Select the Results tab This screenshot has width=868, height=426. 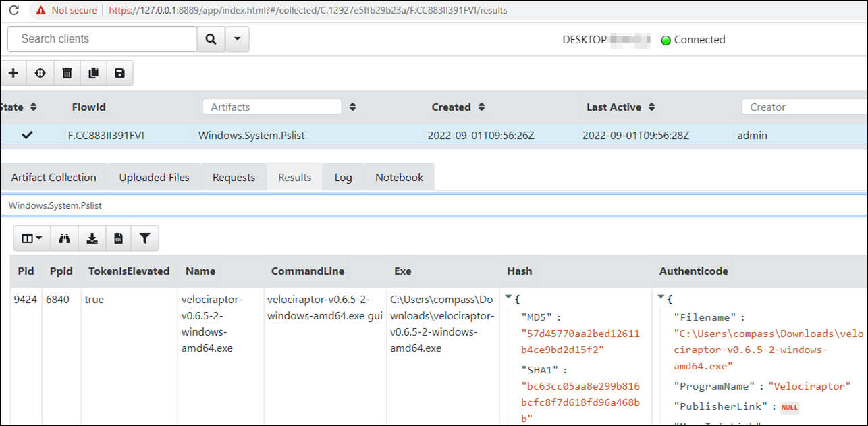pyautogui.click(x=295, y=178)
